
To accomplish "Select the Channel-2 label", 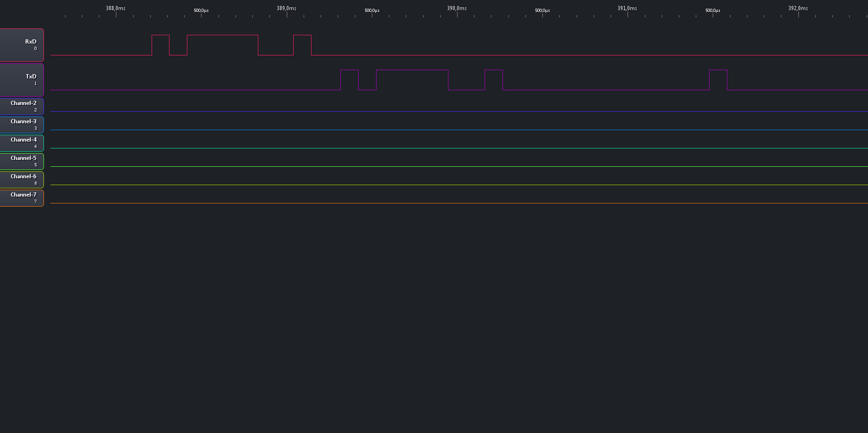I will (22, 106).
